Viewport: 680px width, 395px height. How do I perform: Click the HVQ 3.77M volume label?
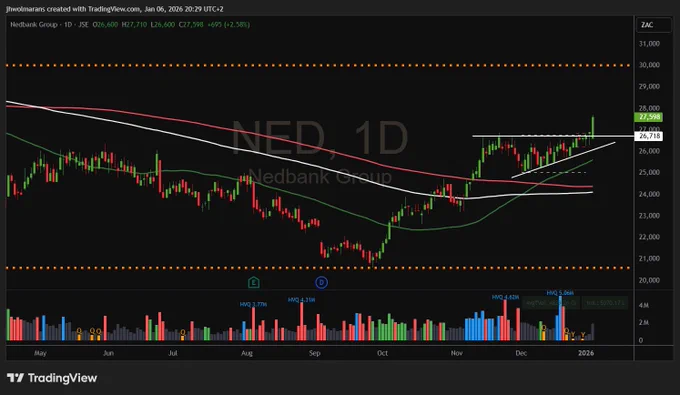tap(253, 304)
